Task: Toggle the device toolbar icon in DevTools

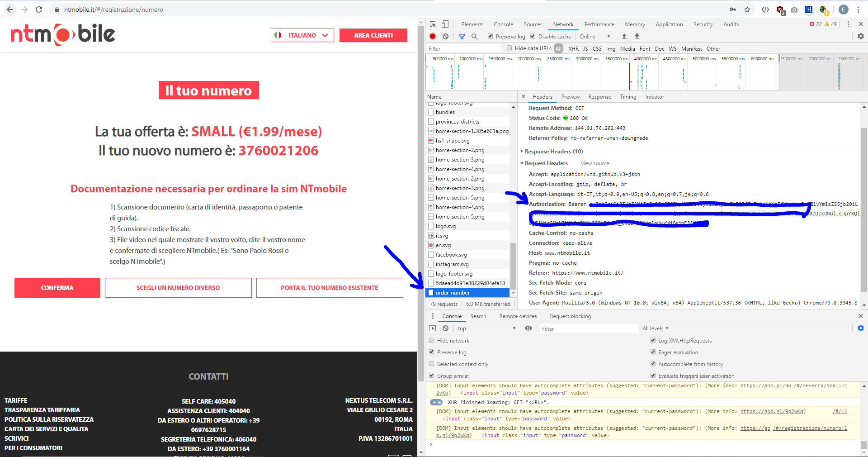Action: tap(445, 24)
